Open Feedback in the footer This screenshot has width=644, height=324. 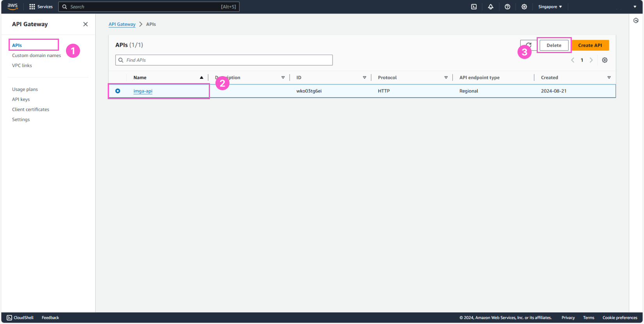click(x=50, y=318)
